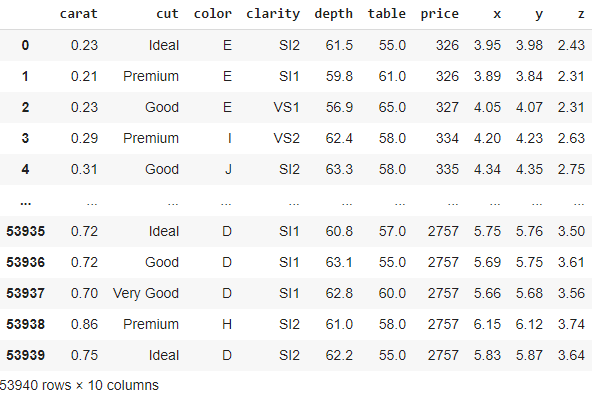Click the table value 65.0
This screenshot has width=610, height=395.
[x=392, y=107]
